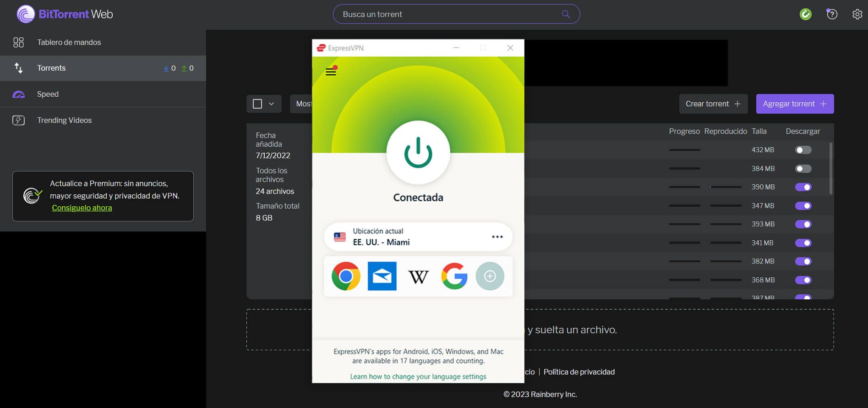Click the progress bar of the 432 MB file
Image resolution: width=868 pixels, height=408 pixels.
pyautogui.click(x=684, y=150)
